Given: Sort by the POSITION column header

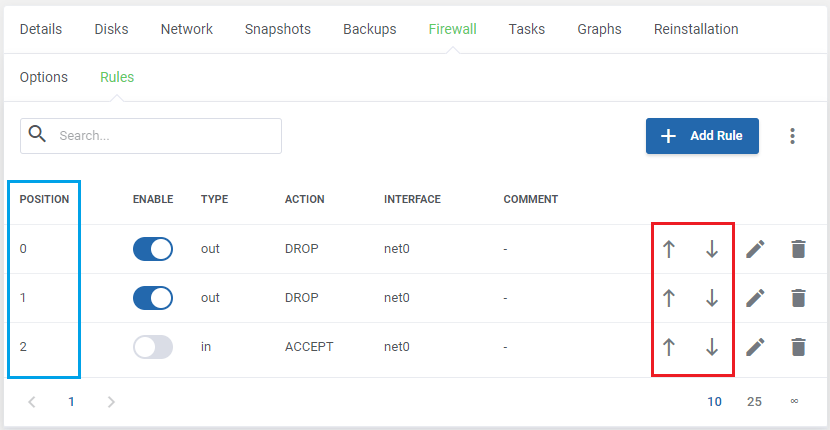Looking at the screenshot, I should [44, 200].
